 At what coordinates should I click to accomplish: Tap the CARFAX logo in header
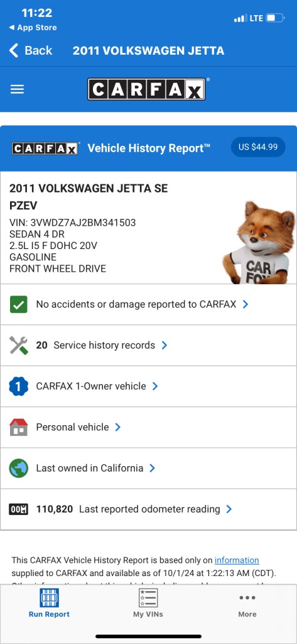pyautogui.click(x=146, y=89)
